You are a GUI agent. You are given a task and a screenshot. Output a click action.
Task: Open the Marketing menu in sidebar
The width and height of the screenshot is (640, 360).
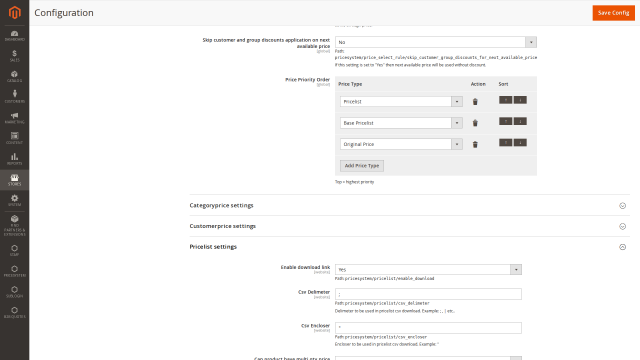click(x=14, y=118)
